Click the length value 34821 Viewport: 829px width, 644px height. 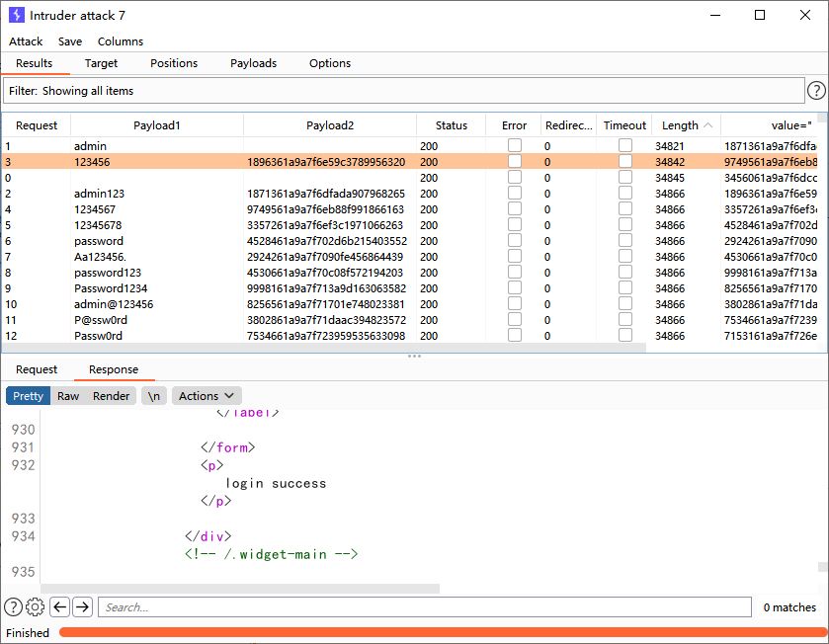point(669,146)
